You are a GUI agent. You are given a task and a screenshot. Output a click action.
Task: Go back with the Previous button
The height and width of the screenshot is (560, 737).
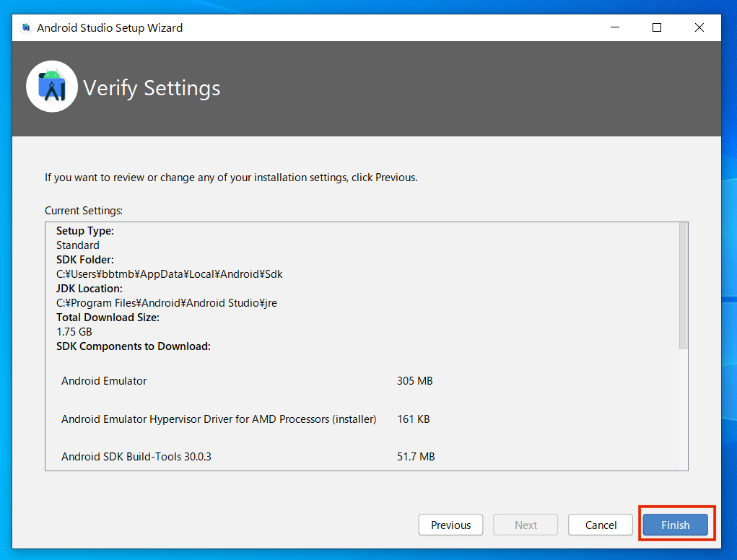[x=450, y=525]
